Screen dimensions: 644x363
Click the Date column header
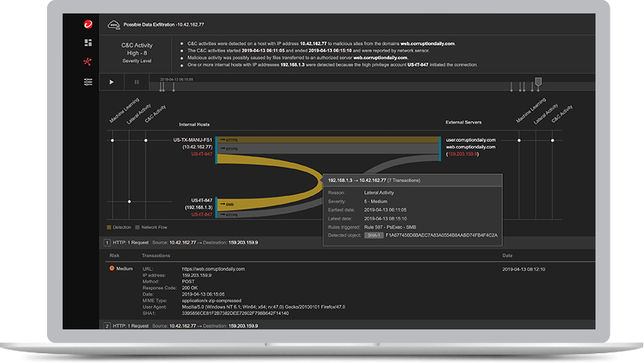507,255
